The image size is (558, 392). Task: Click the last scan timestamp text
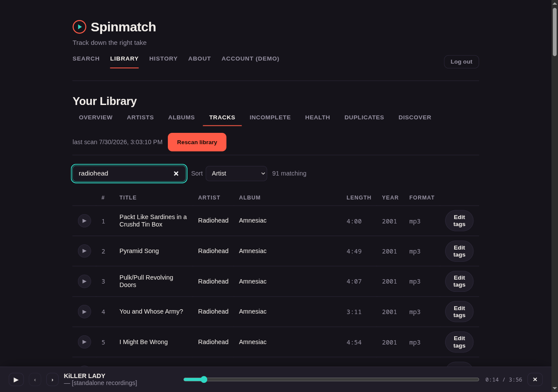point(118,142)
